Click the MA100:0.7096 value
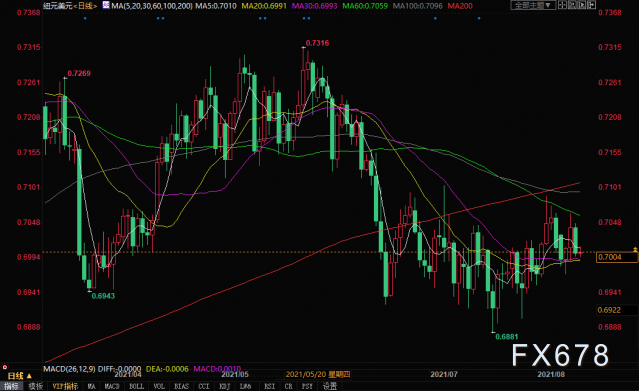Image resolution: width=640 pixels, height=391 pixels. (x=418, y=6)
